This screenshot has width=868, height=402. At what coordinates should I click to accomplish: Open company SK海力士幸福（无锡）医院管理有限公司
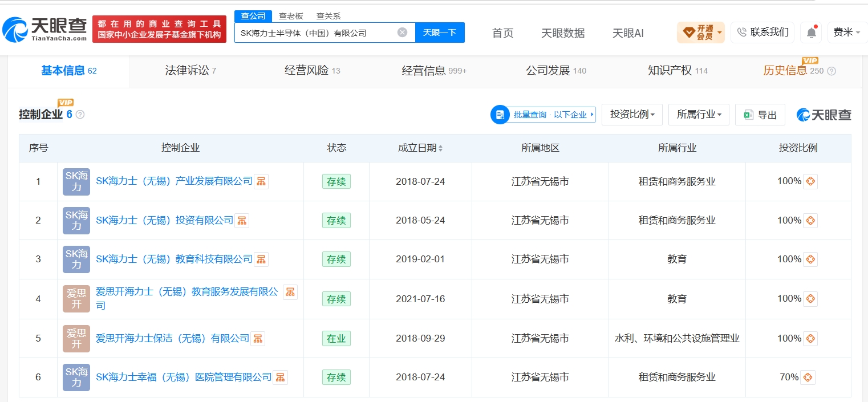pos(184,377)
